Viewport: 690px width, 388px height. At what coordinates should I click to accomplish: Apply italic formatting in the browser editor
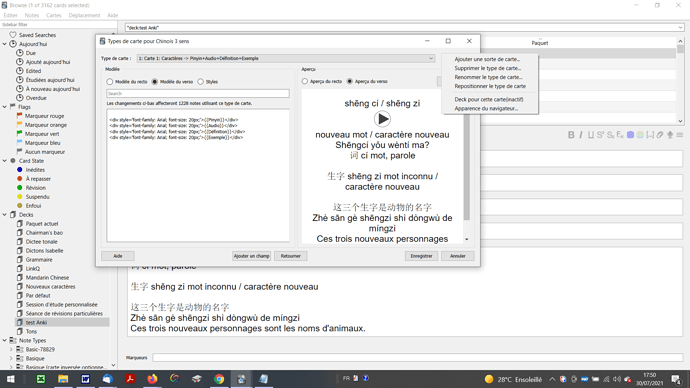tap(581, 135)
